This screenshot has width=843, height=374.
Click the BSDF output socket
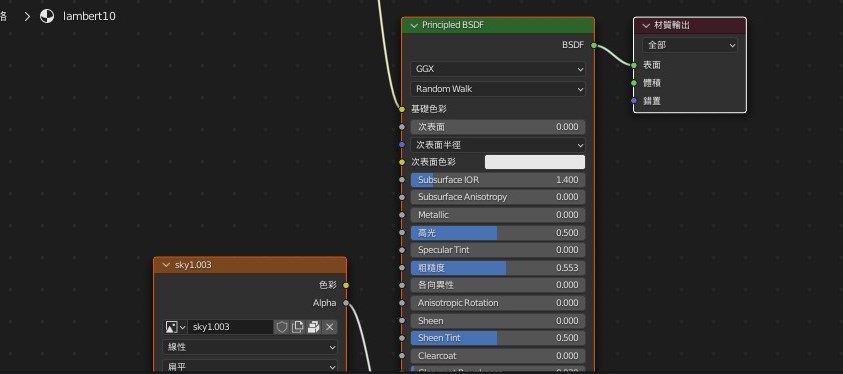[594, 45]
